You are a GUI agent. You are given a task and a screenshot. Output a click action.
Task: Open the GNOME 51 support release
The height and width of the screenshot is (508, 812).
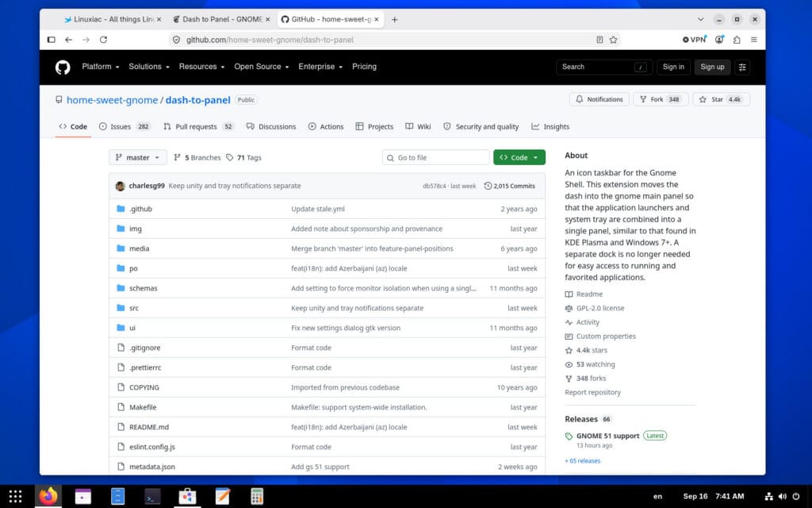(607, 436)
